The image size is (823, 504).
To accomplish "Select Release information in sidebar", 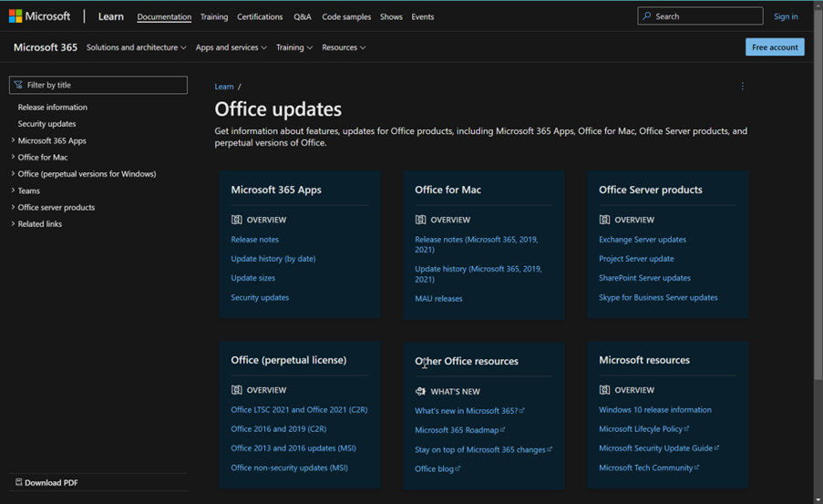I will pyautogui.click(x=53, y=108).
